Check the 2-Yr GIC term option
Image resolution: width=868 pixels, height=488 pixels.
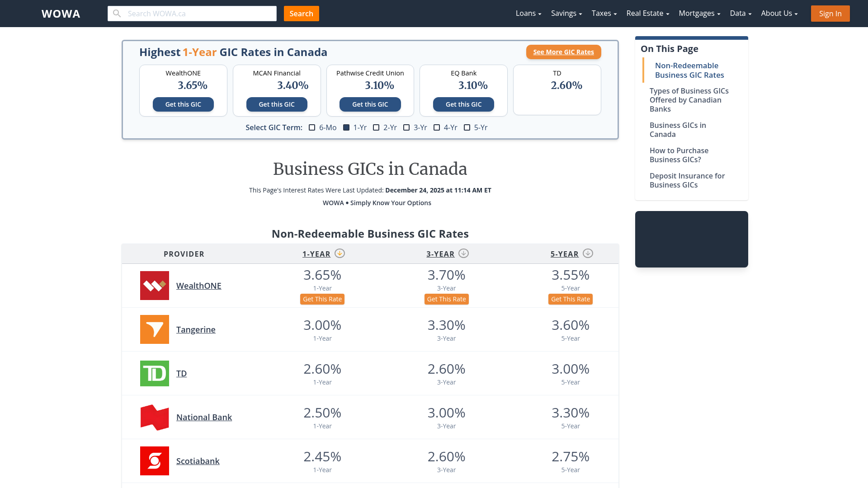[x=376, y=127]
